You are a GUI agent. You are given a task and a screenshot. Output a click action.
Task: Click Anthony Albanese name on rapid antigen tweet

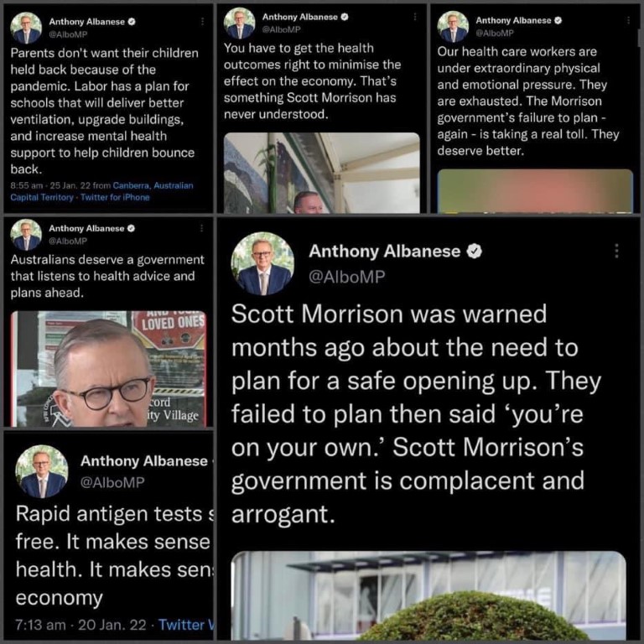point(144,461)
